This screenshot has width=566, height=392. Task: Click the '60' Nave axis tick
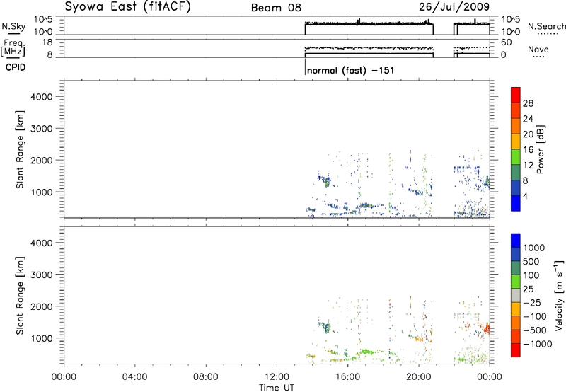[506, 42]
